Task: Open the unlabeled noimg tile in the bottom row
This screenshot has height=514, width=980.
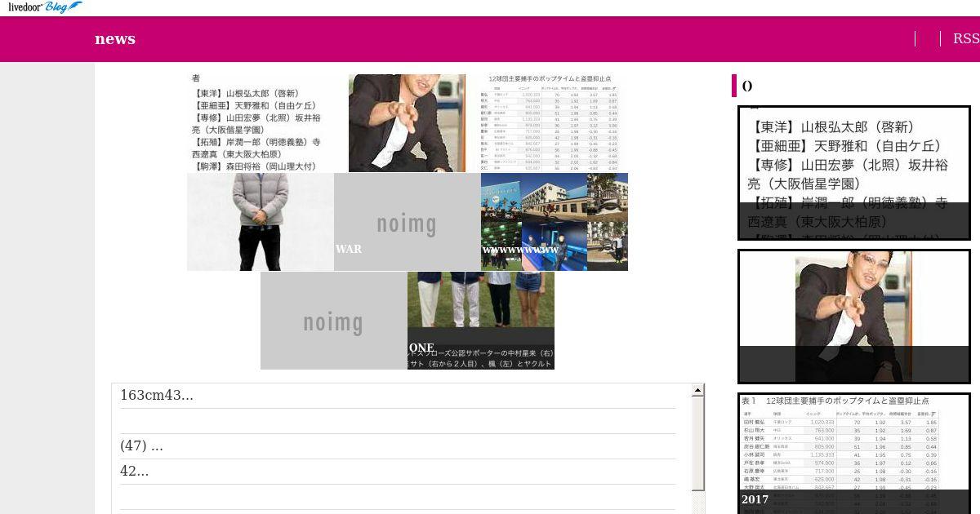Action: tap(334, 321)
